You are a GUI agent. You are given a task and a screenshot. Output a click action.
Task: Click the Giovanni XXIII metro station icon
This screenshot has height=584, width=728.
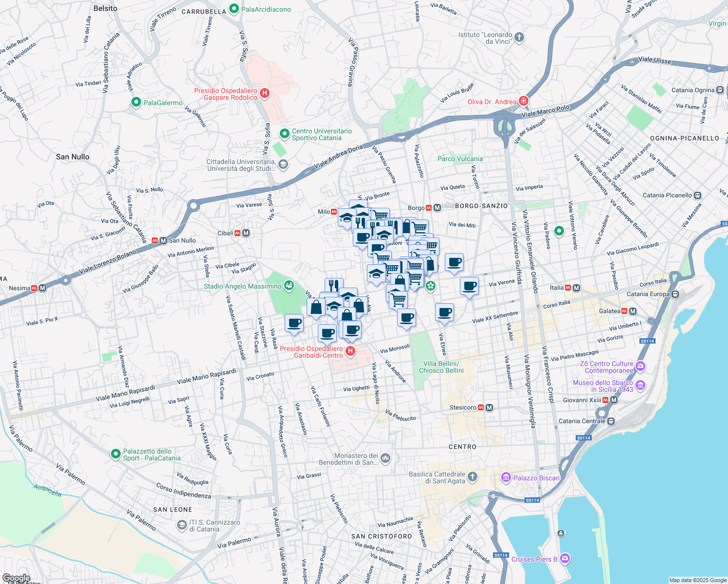point(614,400)
